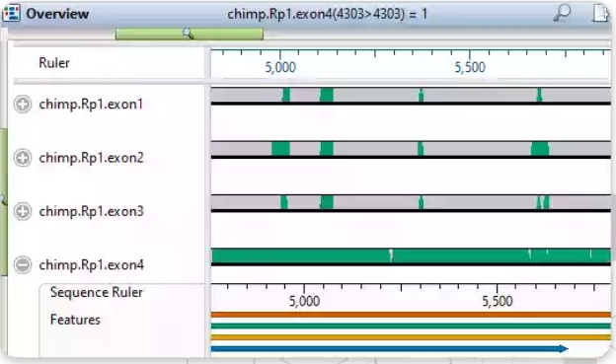Click the Features label

(75, 320)
